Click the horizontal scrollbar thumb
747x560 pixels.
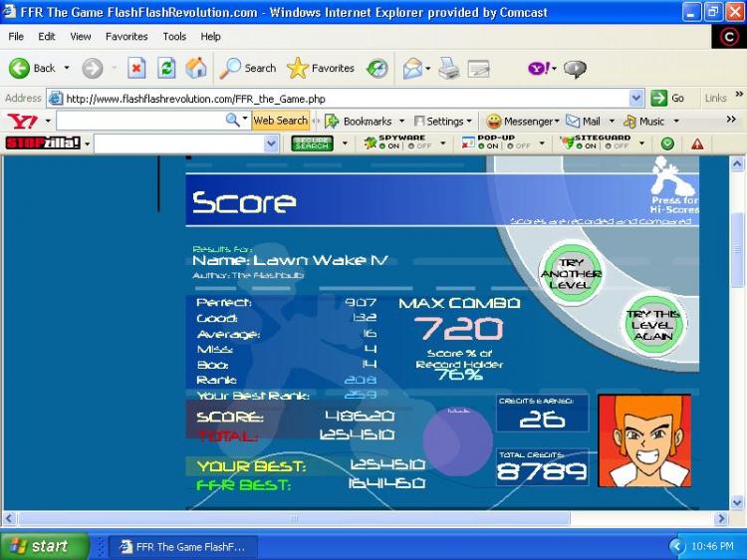(x=294, y=518)
